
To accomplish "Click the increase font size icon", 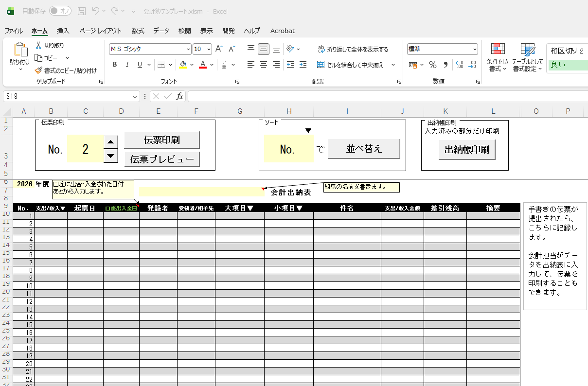I will (219, 49).
